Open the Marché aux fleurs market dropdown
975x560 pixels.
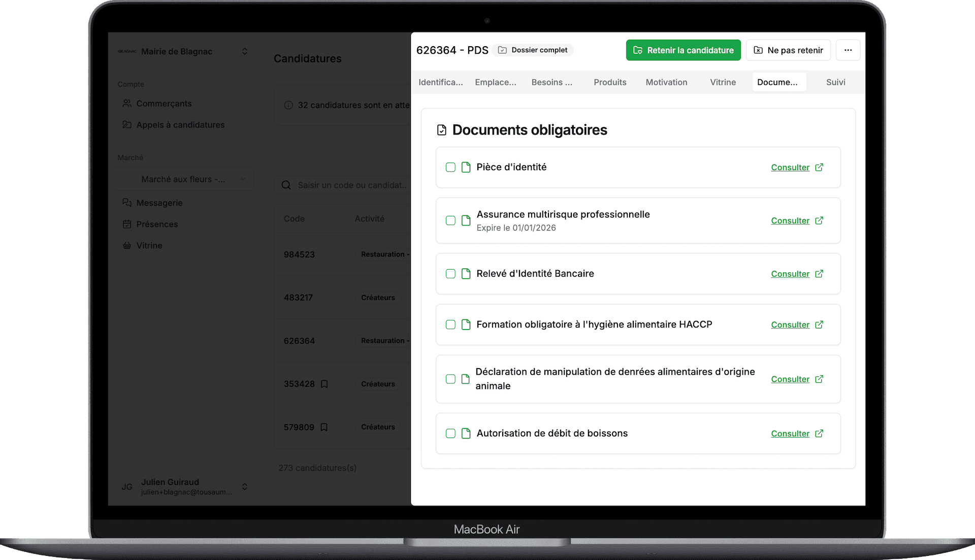point(184,179)
